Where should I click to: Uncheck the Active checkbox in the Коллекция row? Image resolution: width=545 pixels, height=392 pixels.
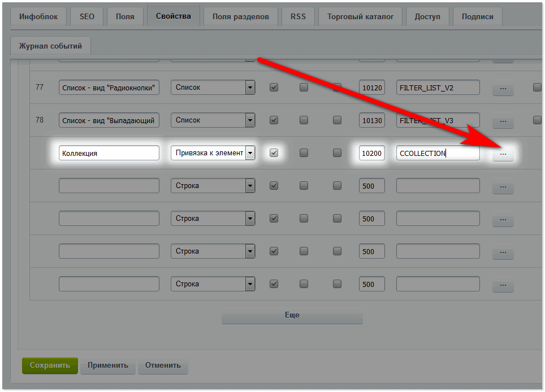[x=274, y=153]
